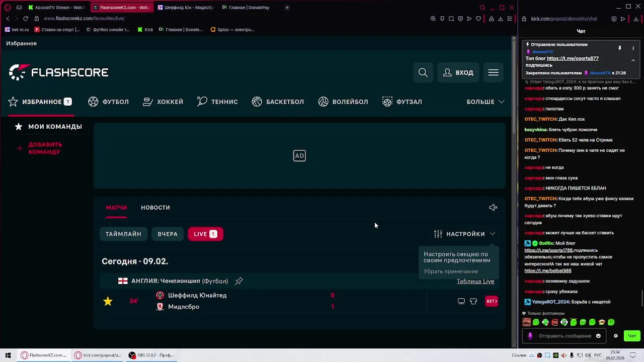Click the Opera menu logo
Image resolution: width=644 pixels, height=362 pixels.
(x=7, y=8)
